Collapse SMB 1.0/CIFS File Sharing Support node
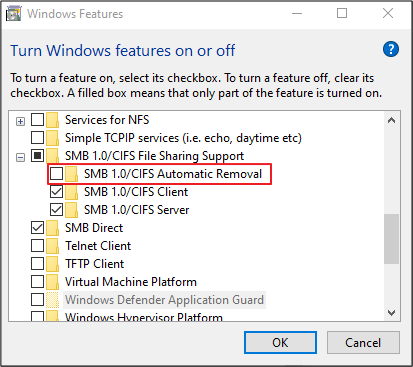 pos(20,157)
